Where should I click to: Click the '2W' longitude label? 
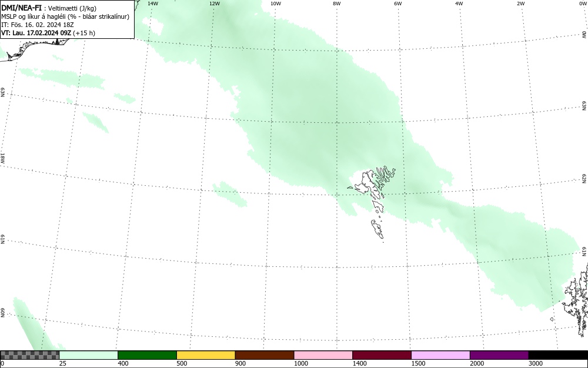coord(520,4)
